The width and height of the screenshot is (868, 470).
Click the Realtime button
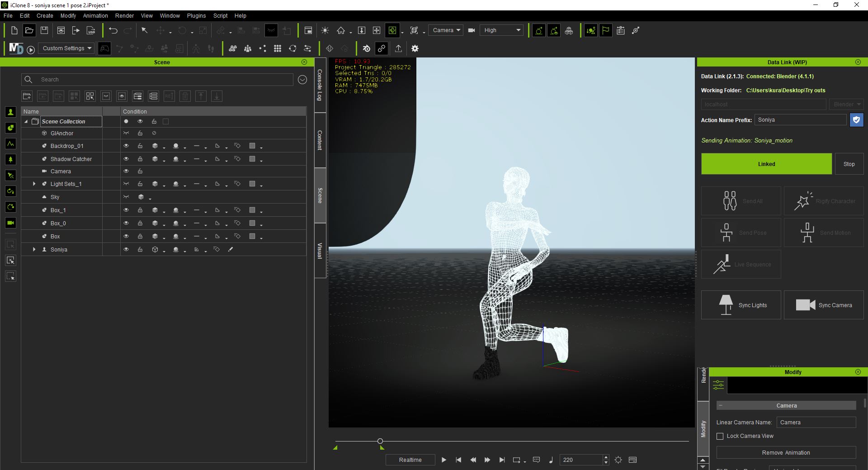pyautogui.click(x=410, y=460)
